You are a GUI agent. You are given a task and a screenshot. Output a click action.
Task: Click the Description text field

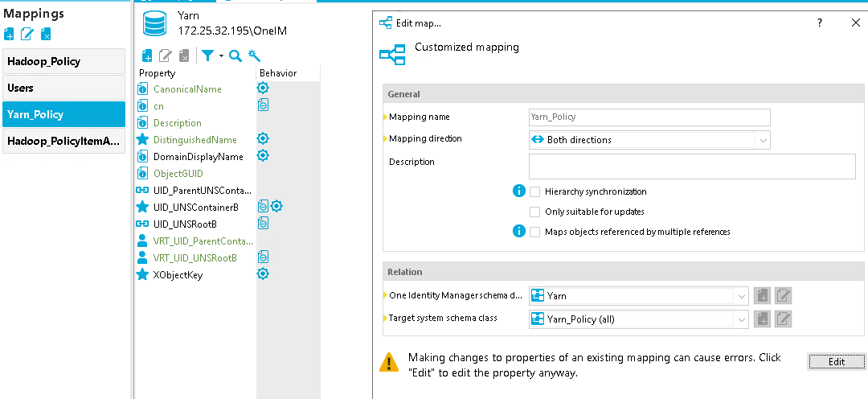coord(693,167)
